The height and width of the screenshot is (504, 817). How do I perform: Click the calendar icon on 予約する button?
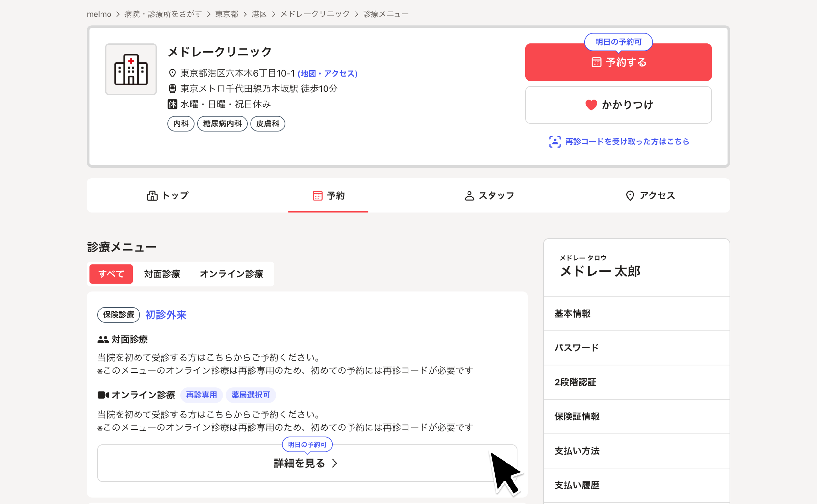596,62
